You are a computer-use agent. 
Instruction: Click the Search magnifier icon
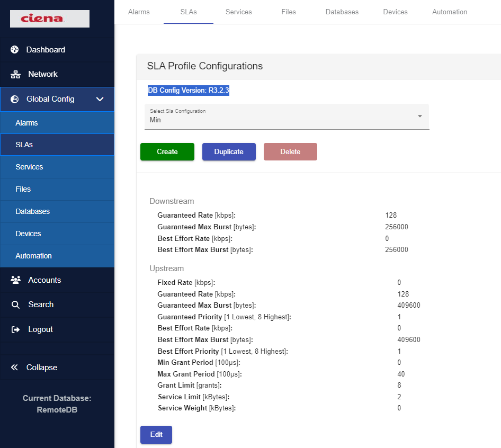(x=15, y=304)
